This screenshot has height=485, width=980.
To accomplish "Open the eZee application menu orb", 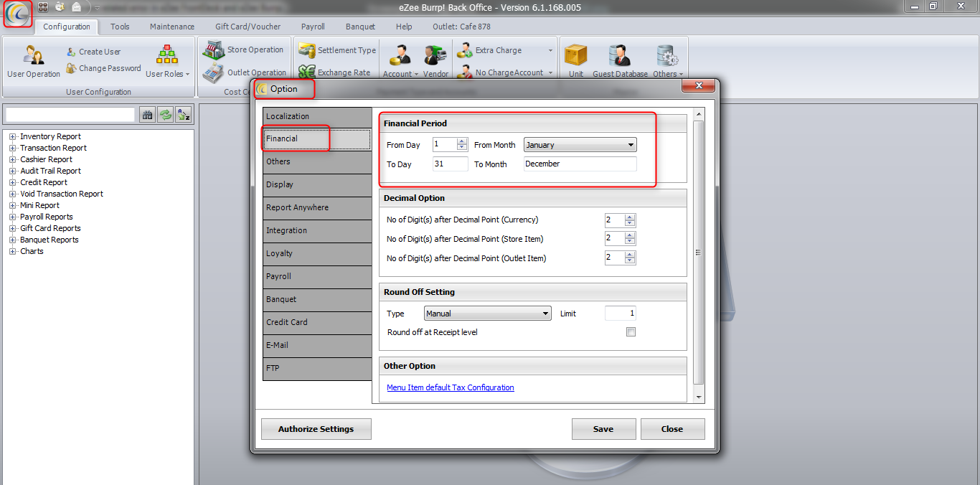I will click(x=18, y=14).
